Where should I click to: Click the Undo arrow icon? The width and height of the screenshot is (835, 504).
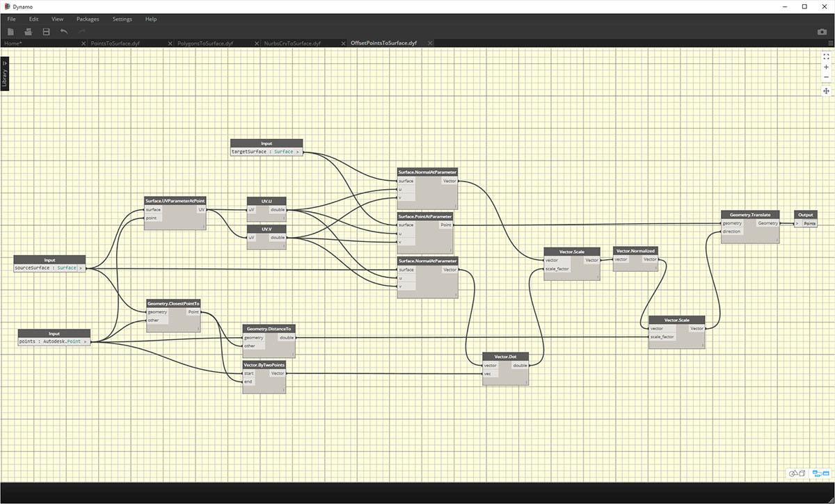coord(64,32)
